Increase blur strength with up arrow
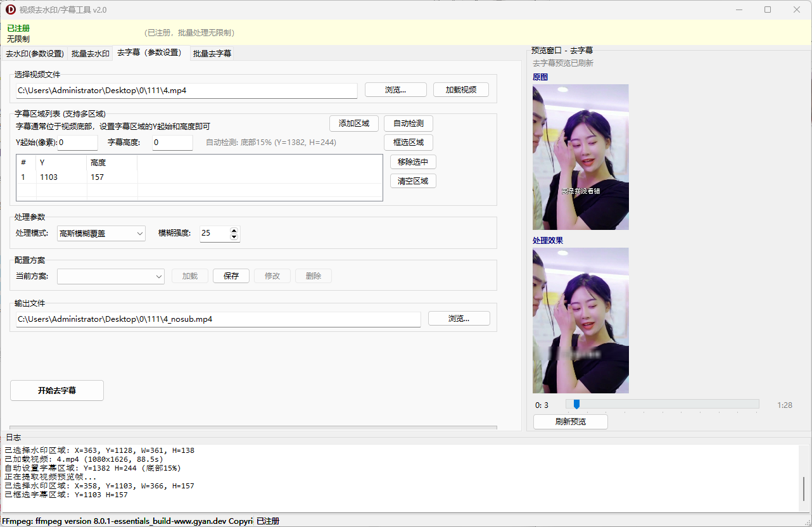This screenshot has width=812, height=527. click(x=234, y=230)
